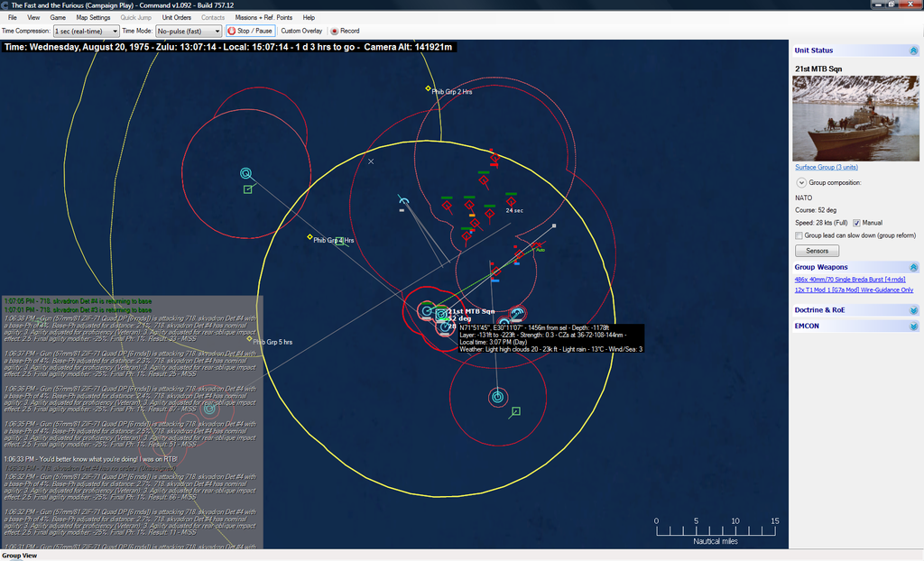Click the friendly naval unit south of squadron
The image size is (924, 561).
(x=497, y=396)
